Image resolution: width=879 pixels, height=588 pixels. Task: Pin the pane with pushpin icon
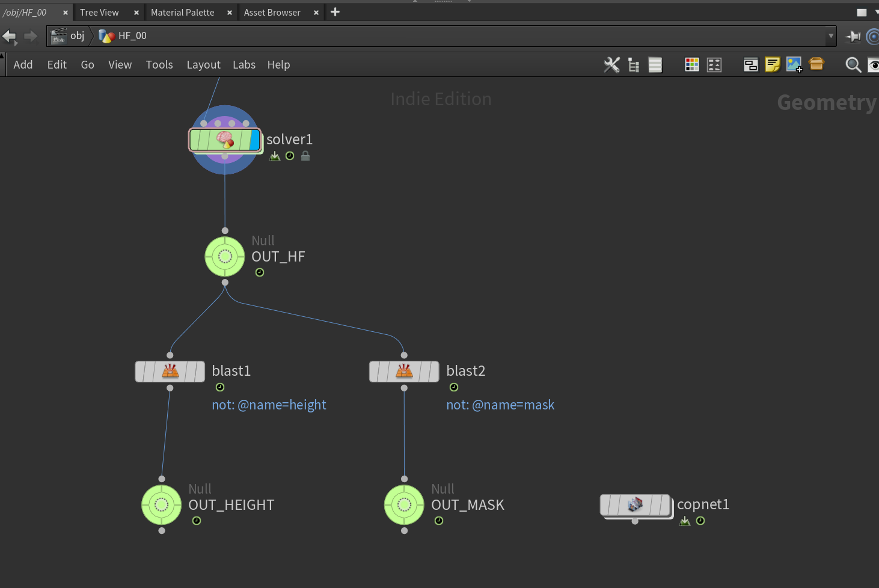[853, 37]
